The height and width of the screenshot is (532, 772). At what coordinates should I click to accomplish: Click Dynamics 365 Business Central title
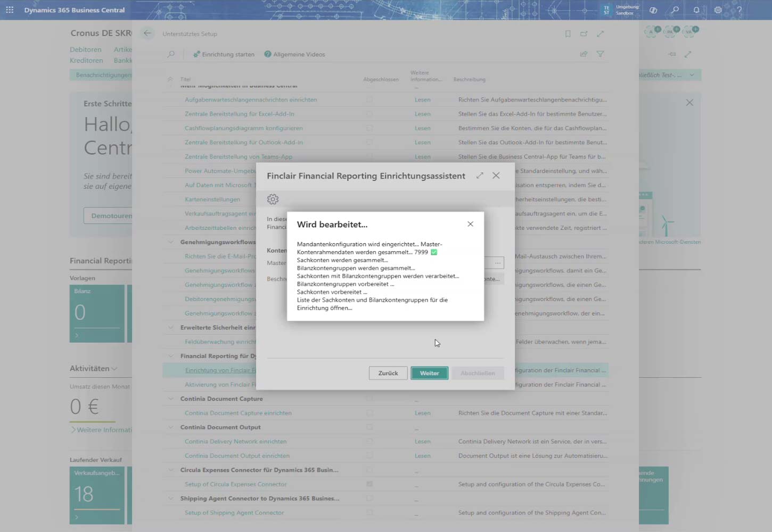click(x=75, y=10)
